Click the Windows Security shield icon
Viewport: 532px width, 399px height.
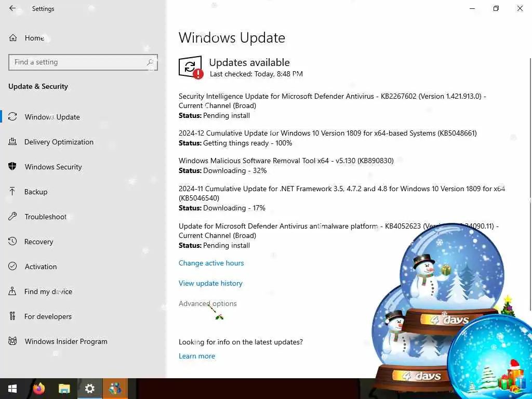pyautogui.click(x=12, y=166)
